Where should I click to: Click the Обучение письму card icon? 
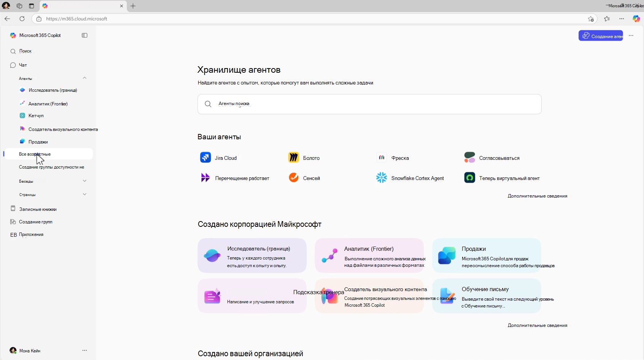[447, 296]
